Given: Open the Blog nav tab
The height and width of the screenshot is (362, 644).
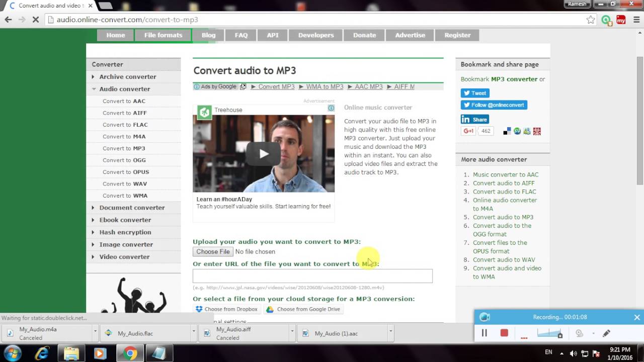Looking at the screenshot, I should 208,35.
